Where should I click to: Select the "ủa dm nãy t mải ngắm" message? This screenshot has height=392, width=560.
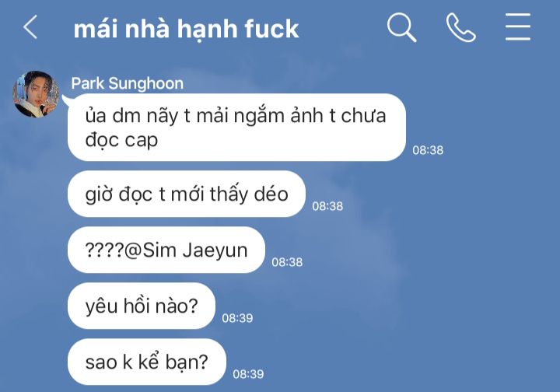coord(236,127)
